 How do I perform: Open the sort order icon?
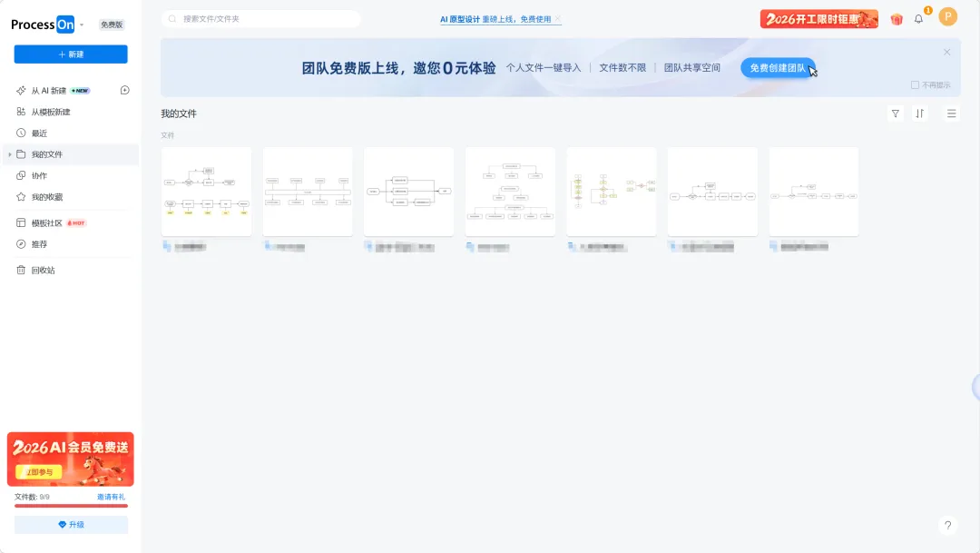[920, 114]
